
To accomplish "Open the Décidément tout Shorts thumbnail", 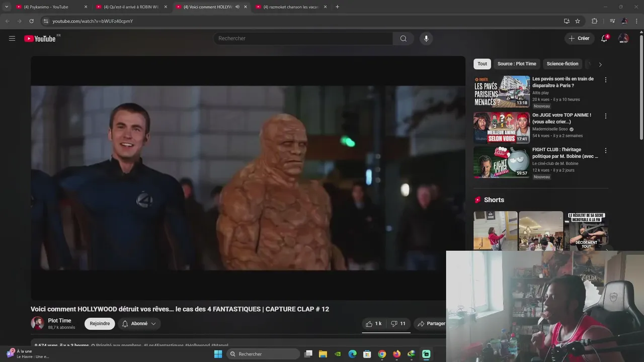I will tap(586, 231).
